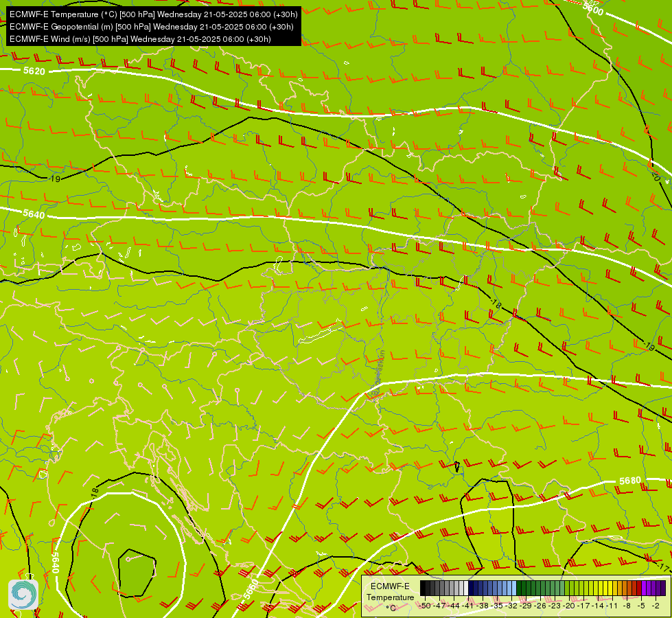Image resolution: width=672 pixels, height=618 pixels.
Task: Click the -26 tick on the color bar
Action: [540, 606]
